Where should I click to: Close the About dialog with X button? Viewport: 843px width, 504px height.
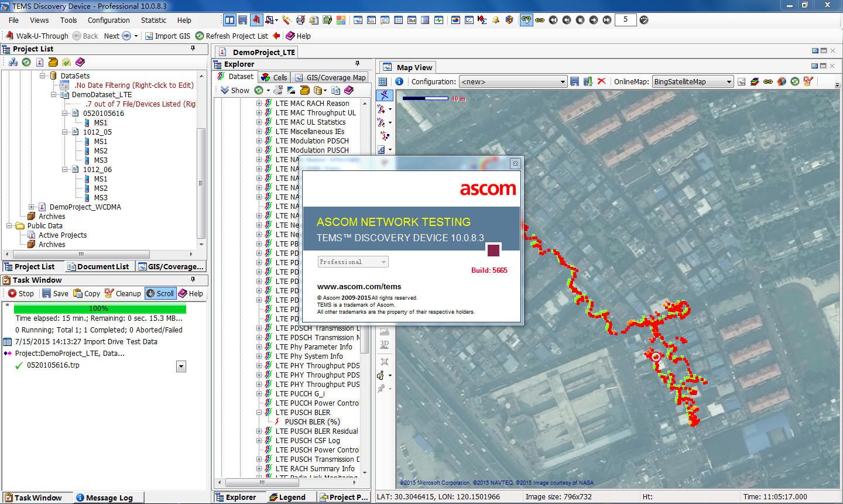click(x=515, y=163)
